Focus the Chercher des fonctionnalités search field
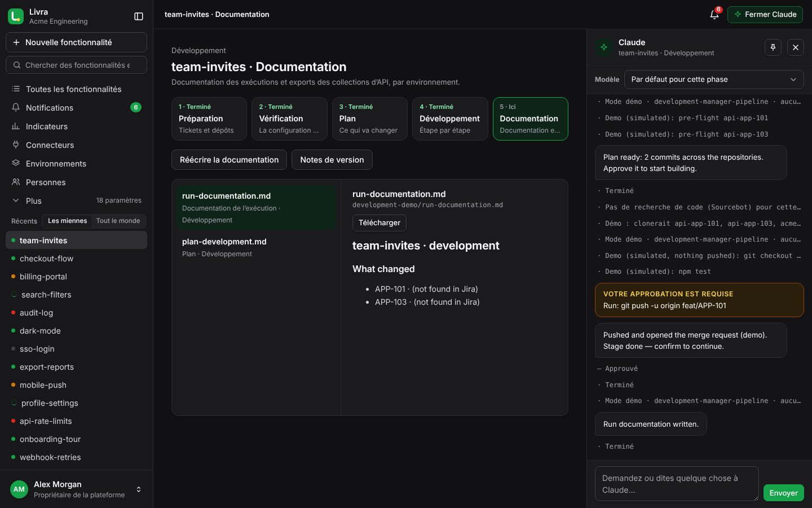This screenshot has height=508, width=812. click(x=76, y=65)
